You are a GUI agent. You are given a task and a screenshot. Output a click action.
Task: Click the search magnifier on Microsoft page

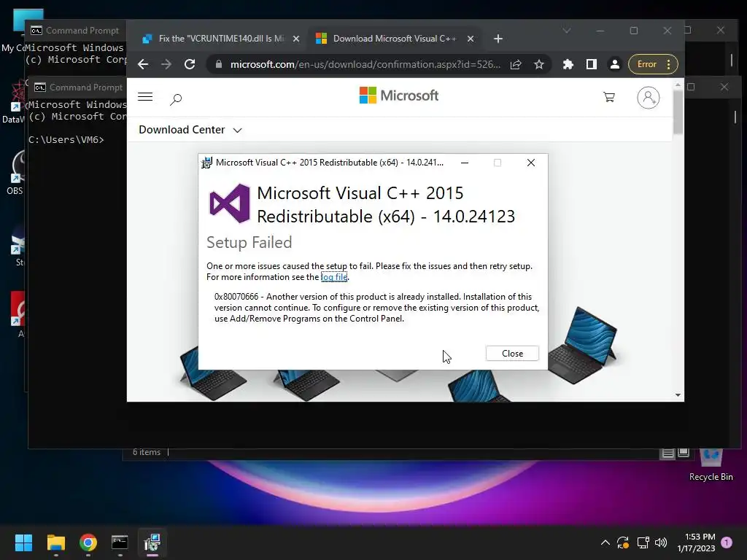point(176,99)
